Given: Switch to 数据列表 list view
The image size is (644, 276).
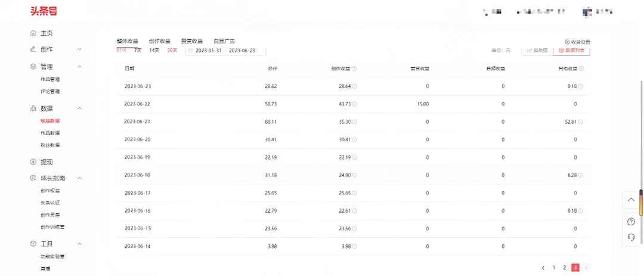Looking at the screenshot, I should click(571, 50).
